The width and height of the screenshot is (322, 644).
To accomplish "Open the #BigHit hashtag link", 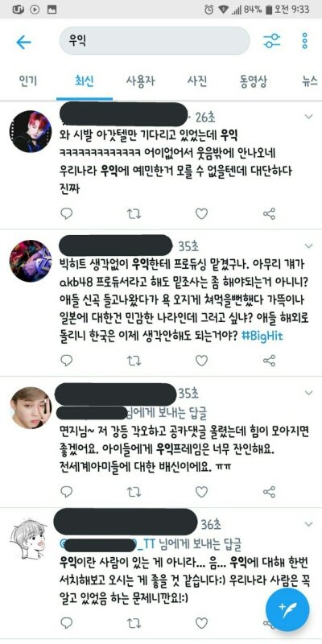I will click(x=262, y=336).
